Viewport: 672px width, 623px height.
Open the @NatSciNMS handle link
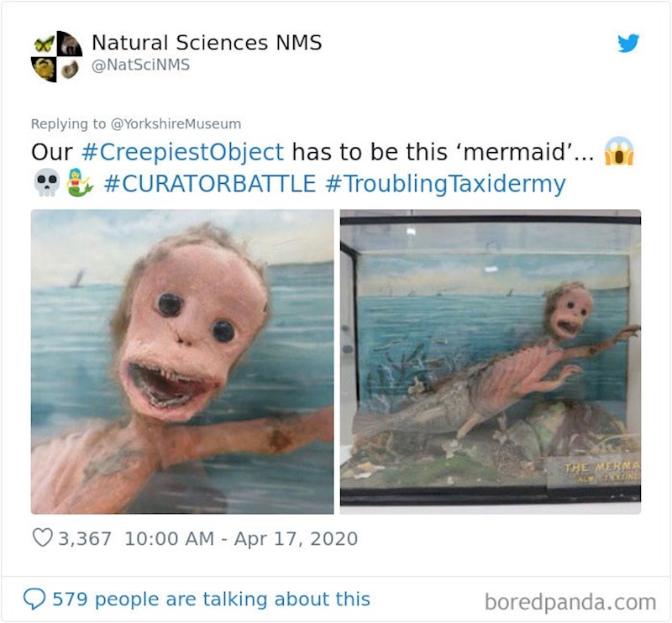tap(139, 65)
